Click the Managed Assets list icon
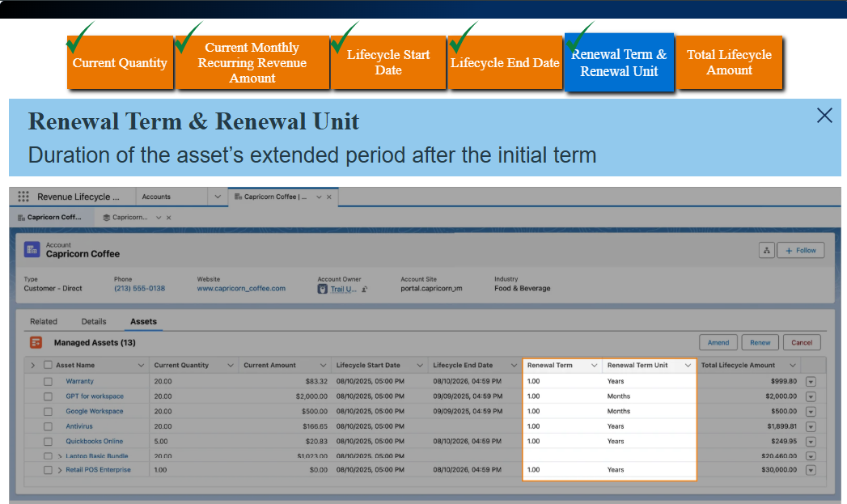The width and height of the screenshot is (847, 504). 36,342
